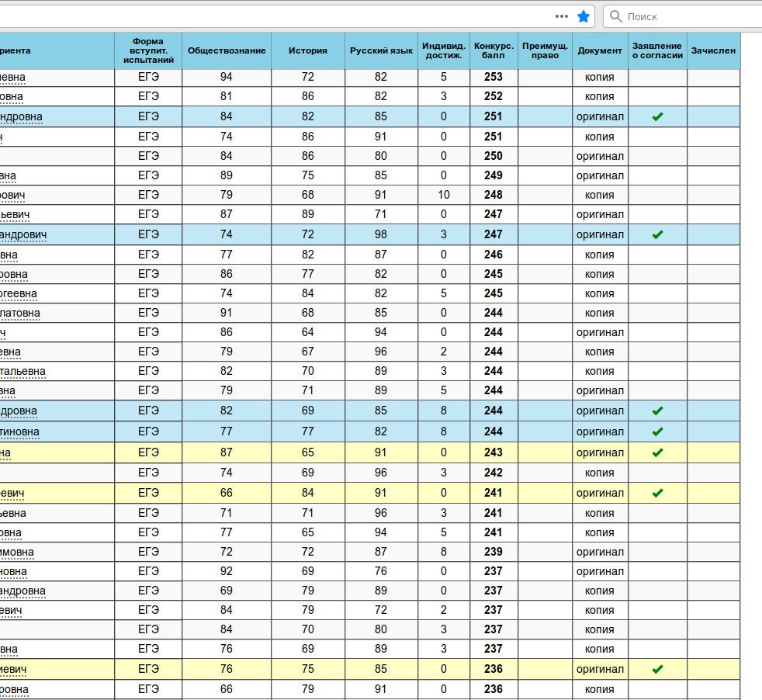Open the three-dot page actions menu
The width and height of the screenshot is (762, 700).
(562, 16)
